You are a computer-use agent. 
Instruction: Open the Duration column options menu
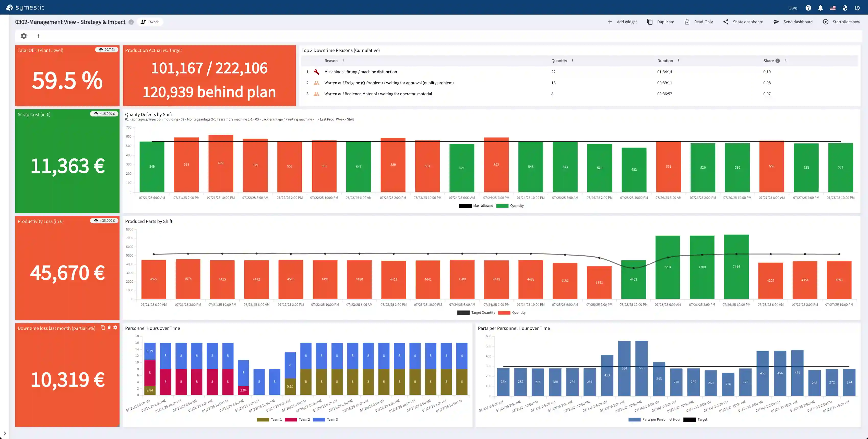tap(678, 61)
